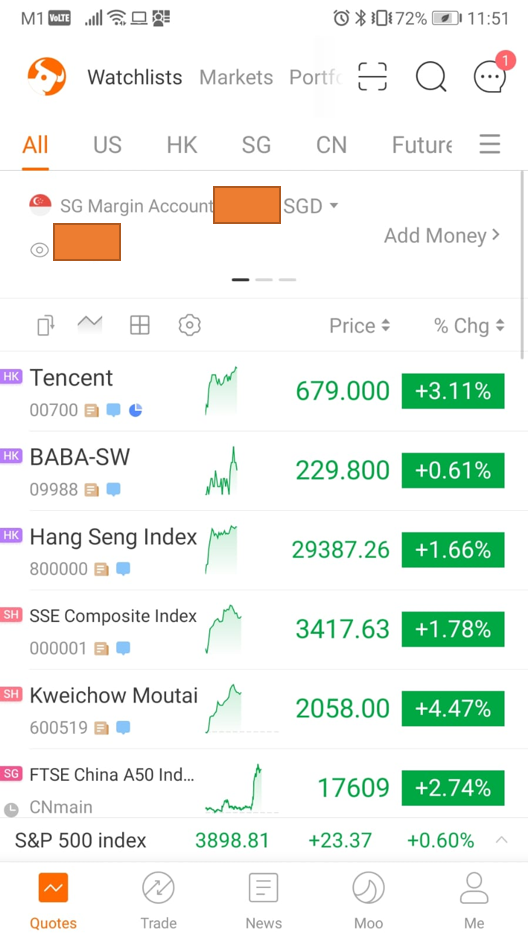The height and width of the screenshot is (941, 528).
Task: Open the SGD currency dropdown
Action: click(x=311, y=206)
